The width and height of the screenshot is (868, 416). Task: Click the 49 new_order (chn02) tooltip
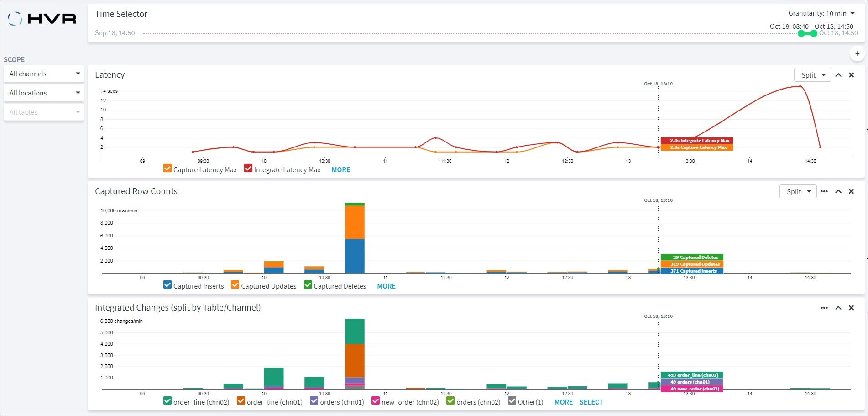(692, 389)
